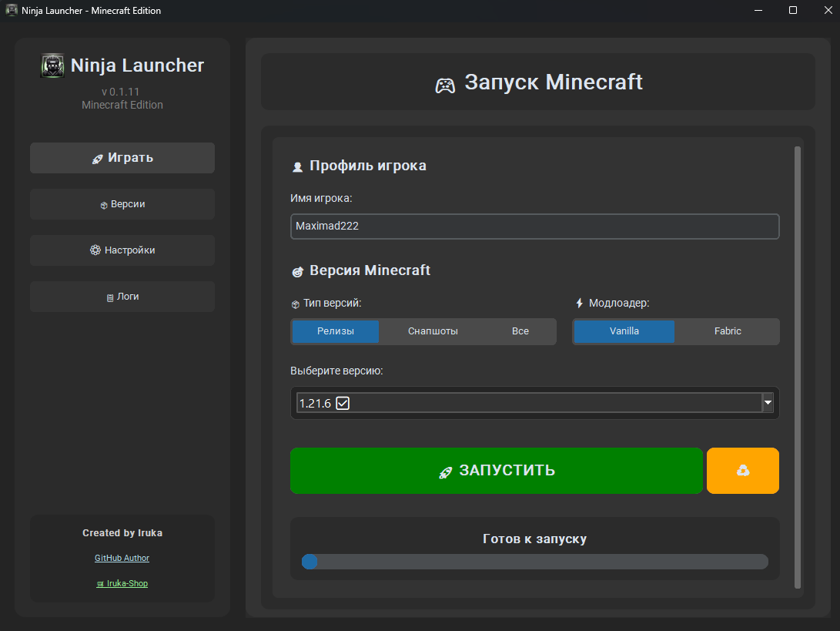The height and width of the screenshot is (631, 840).
Task: Minimize the Ninja Launcher window
Action: tap(758, 10)
